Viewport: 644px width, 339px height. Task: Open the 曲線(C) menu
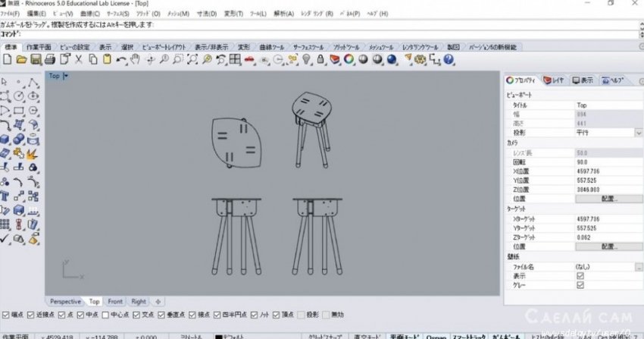(x=89, y=14)
